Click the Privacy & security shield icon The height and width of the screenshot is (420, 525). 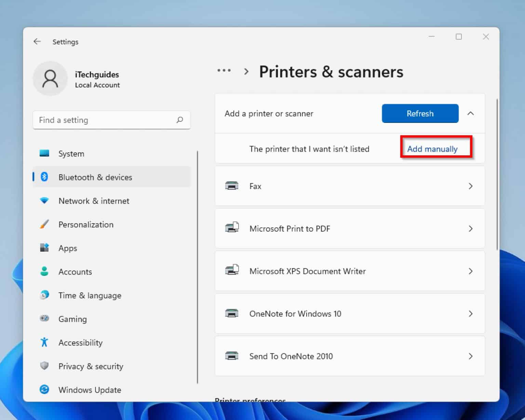click(44, 366)
